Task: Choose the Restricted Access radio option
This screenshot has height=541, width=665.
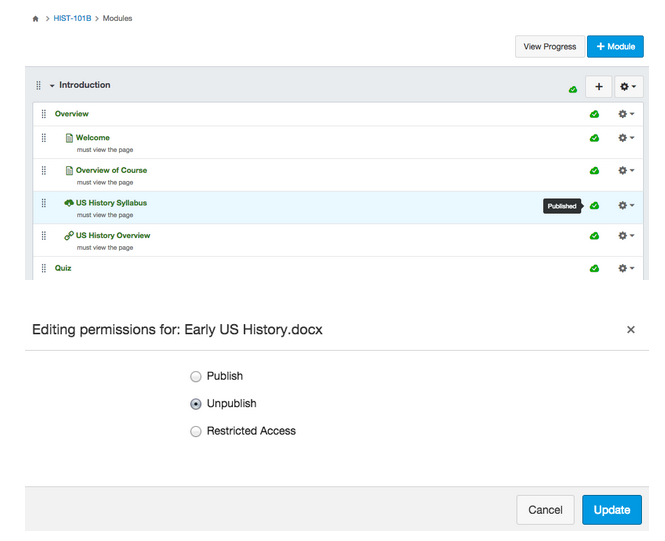Action: tap(196, 431)
